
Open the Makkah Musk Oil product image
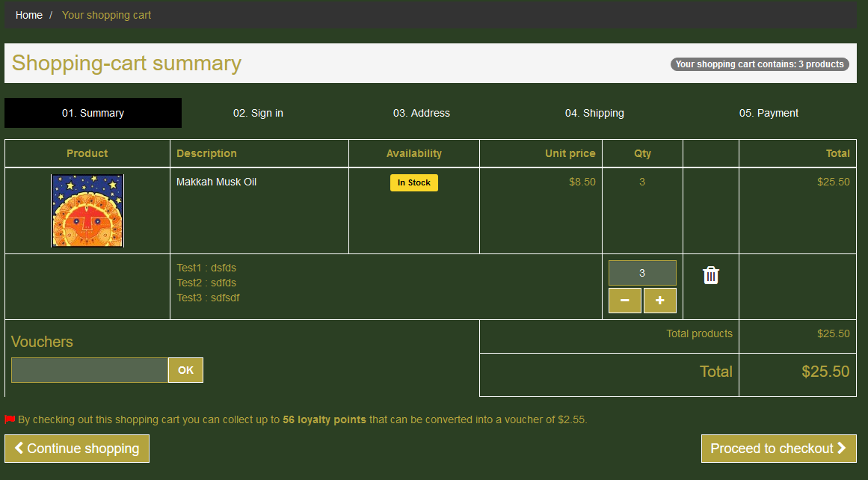[x=87, y=211]
